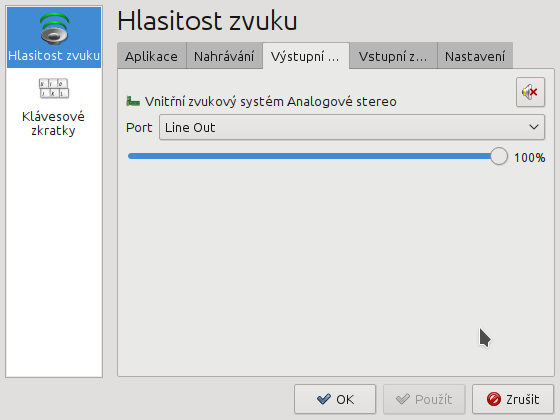The image size is (560, 420).
Task: Click the red cancel icon on Zrušit
Action: (494, 399)
